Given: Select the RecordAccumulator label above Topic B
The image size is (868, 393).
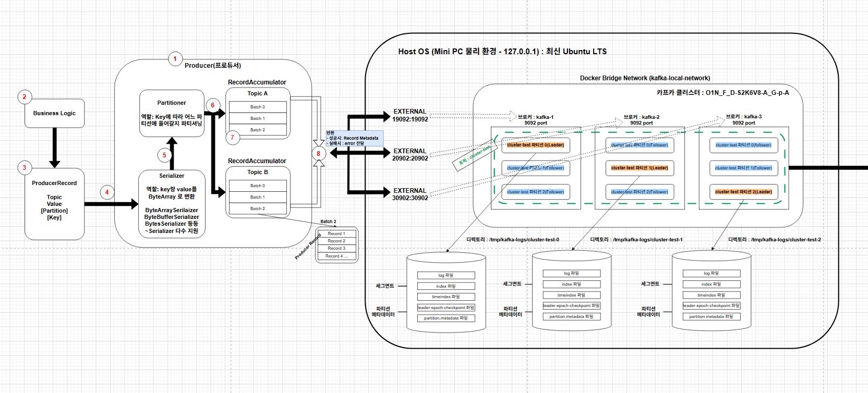Looking at the screenshot, I should tap(257, 161).
